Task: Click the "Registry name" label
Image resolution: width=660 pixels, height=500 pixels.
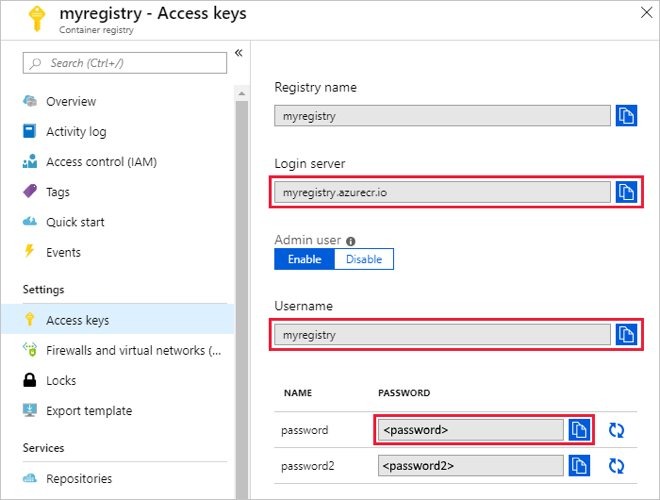Action: pos(315,87)
